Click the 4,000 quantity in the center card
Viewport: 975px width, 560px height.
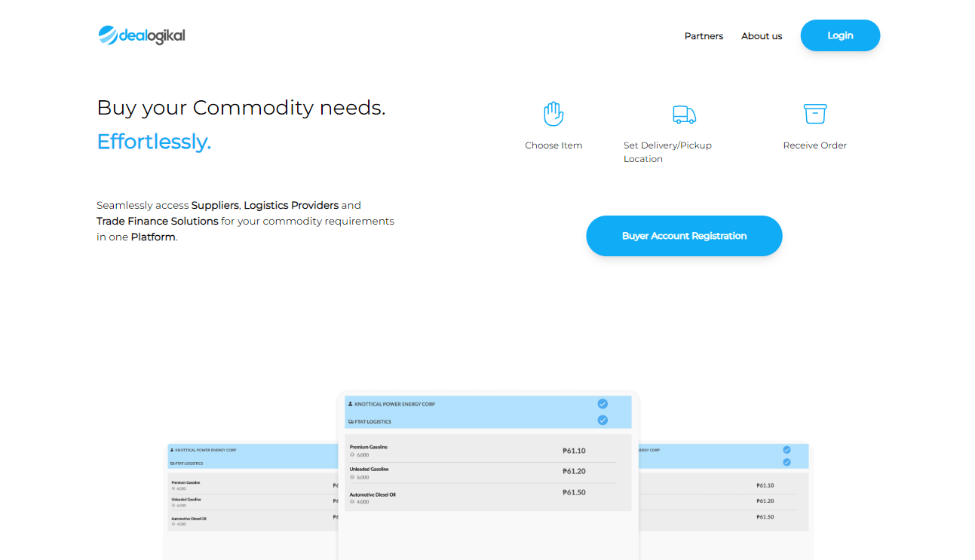pyautogui.click(x=363, y=502)
